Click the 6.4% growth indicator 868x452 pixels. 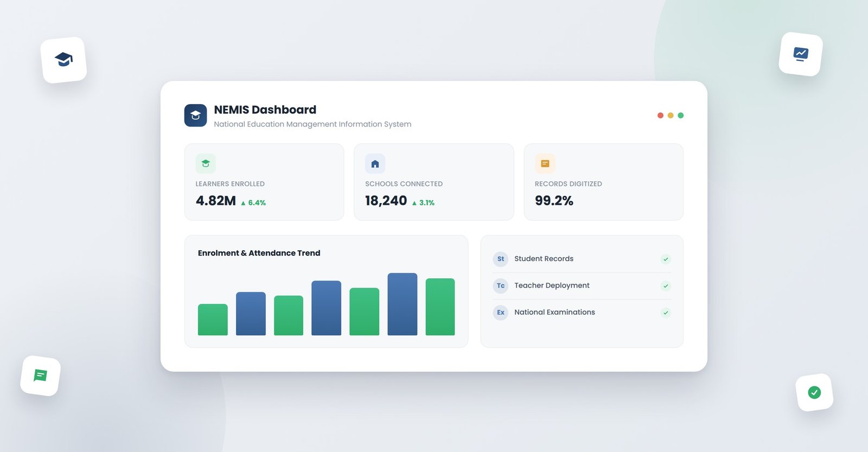coord(253,203)
